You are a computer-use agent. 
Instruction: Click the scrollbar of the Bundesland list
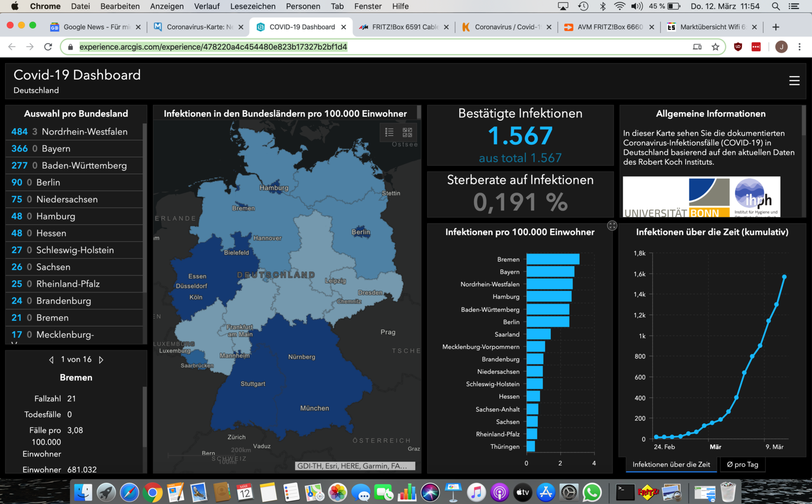(x=145, y=208)
